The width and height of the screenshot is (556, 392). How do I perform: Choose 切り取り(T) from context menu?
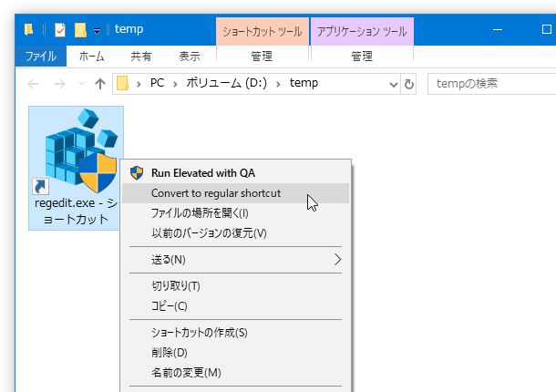(235, 286)
